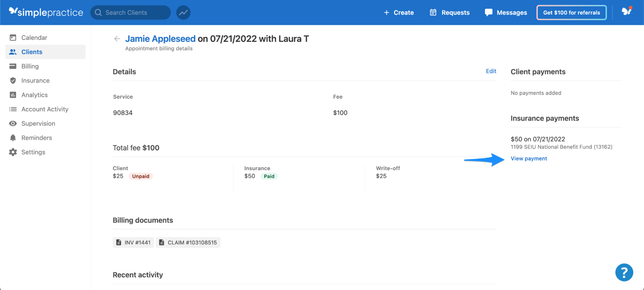The image size is (644, 290).
Task: Open Messages from the top bar
Action: tap(505, 12)
